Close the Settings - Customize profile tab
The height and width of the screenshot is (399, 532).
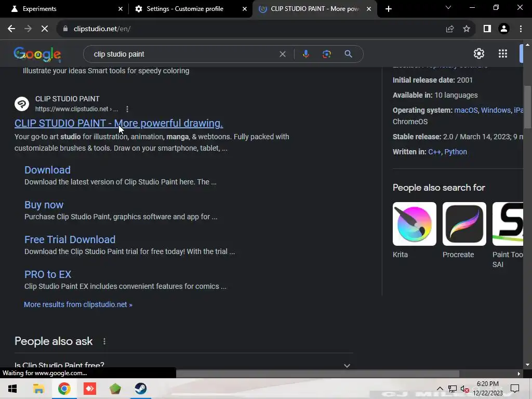pyautogui.click(x=245, y=9)
